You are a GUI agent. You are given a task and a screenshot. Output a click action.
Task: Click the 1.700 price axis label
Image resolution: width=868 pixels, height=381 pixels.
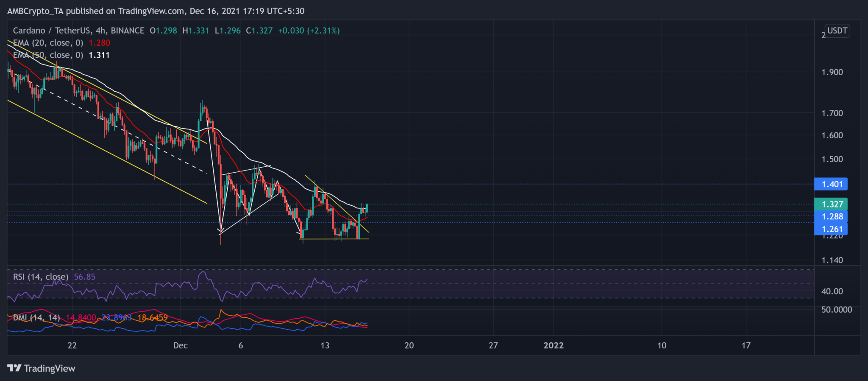pos(832,113)
